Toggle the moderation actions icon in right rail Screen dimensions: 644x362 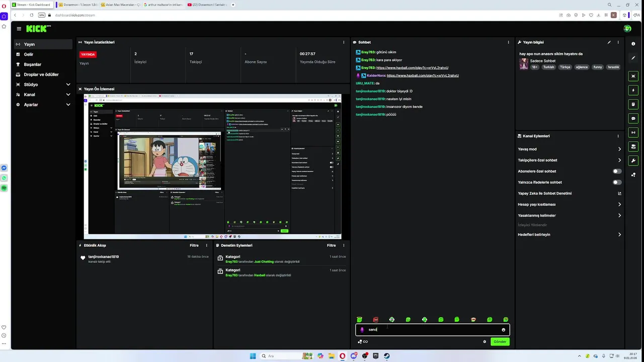pos(633,147)
